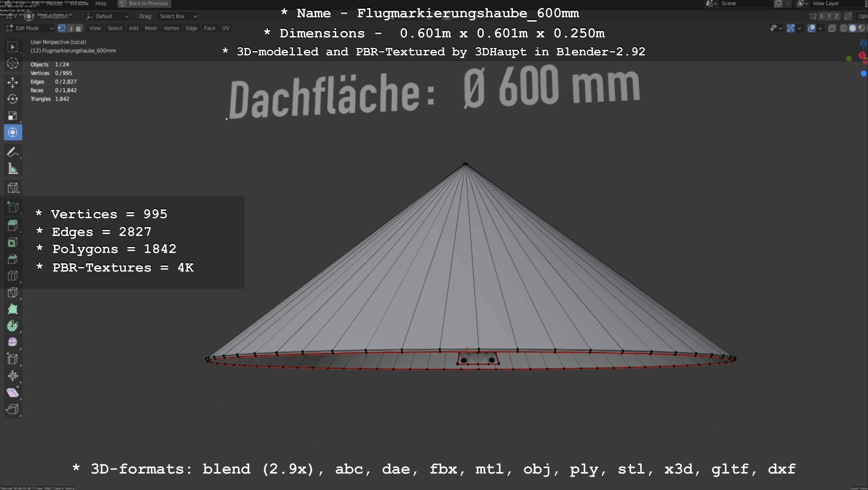
Task: Open the Select menu
Action: [115, 28]
